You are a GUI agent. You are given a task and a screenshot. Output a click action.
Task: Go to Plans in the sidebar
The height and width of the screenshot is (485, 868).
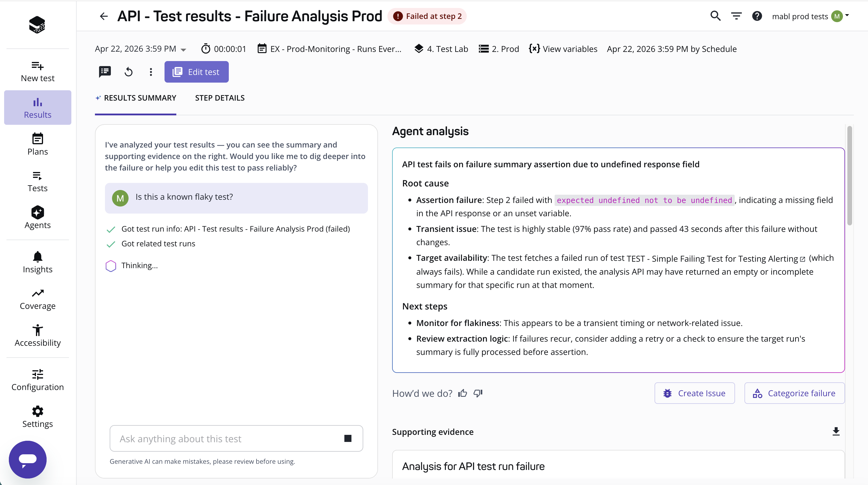coord(37,144)
